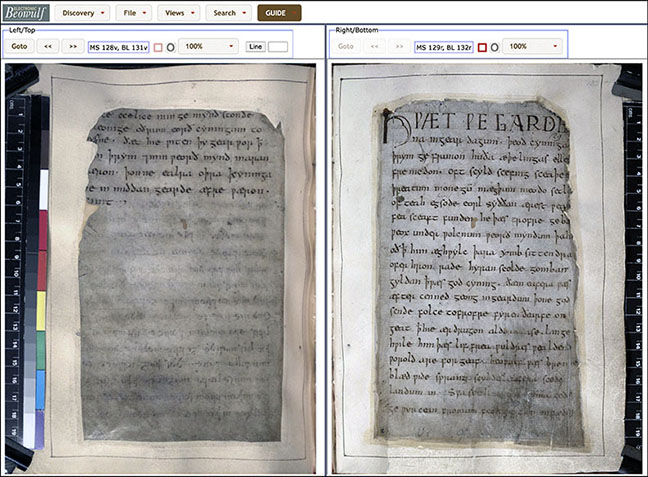Viewport: 648px width, 477px height.
Task: Click the folio field showing MS 128v, BL 131v
Action: (x=119, y=47)
